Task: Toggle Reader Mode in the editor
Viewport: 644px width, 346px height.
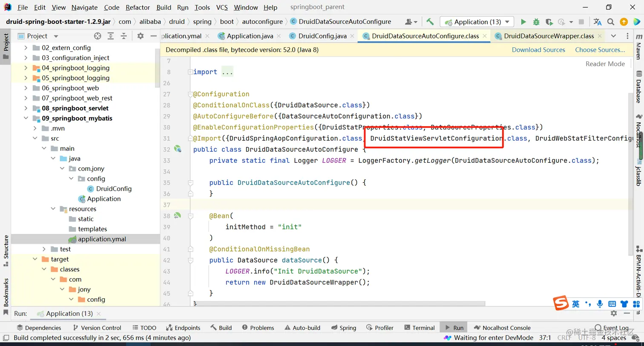Action: pos(605,64)
